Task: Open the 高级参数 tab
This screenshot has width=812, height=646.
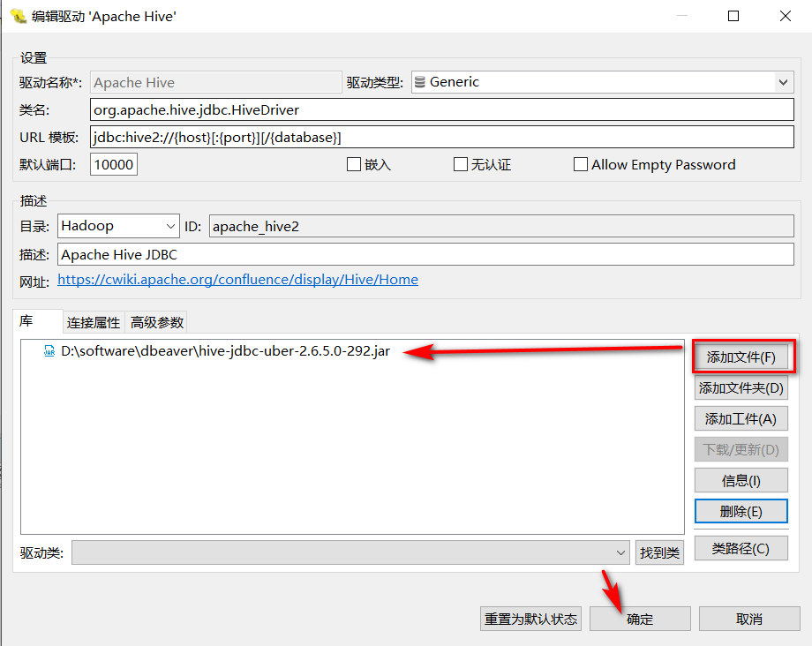Action: pyautogui.click(x=157, y=322)
